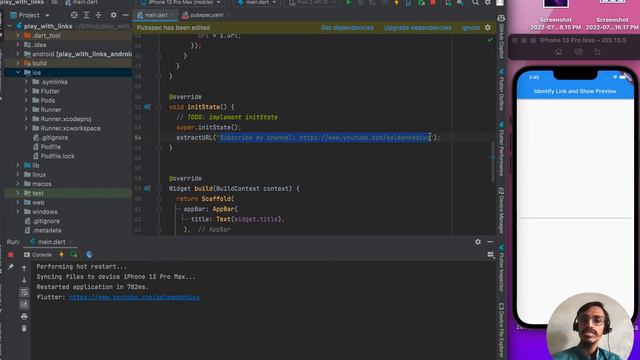Click the green inspection checkmark in editor

490,40
